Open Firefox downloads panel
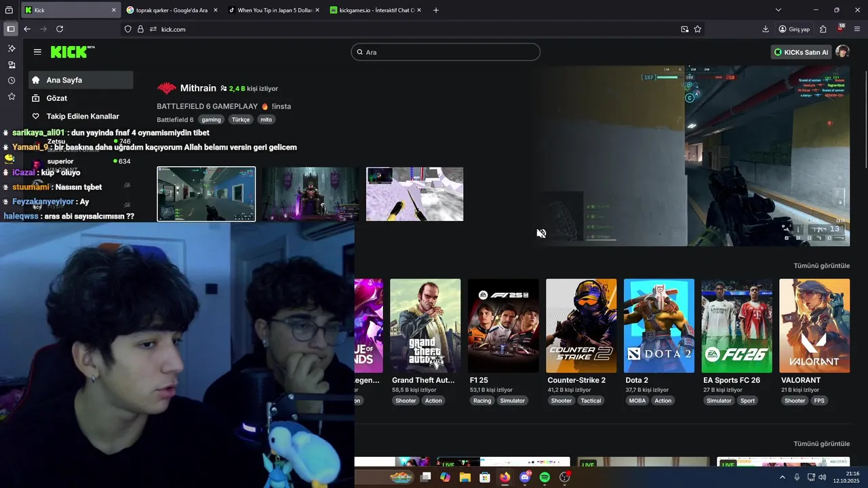Image resolution: width=868 pixels, height=488 pixels. 766,29
